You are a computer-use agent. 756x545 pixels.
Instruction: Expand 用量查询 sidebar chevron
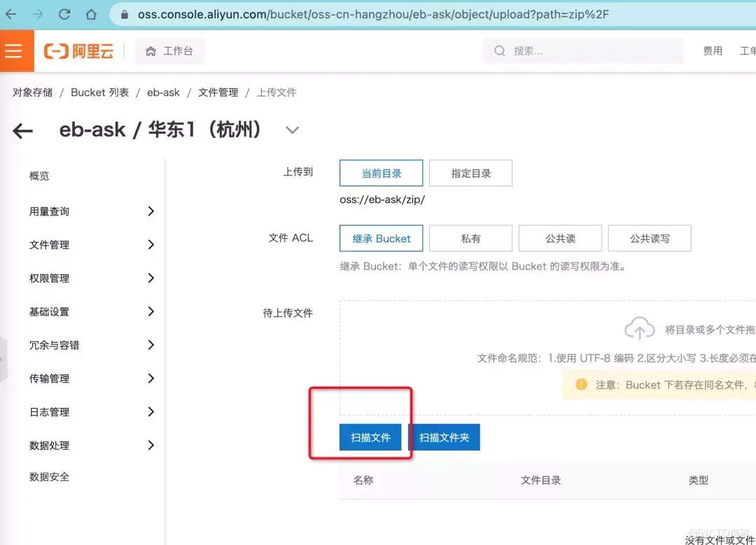tap(151, 211)
